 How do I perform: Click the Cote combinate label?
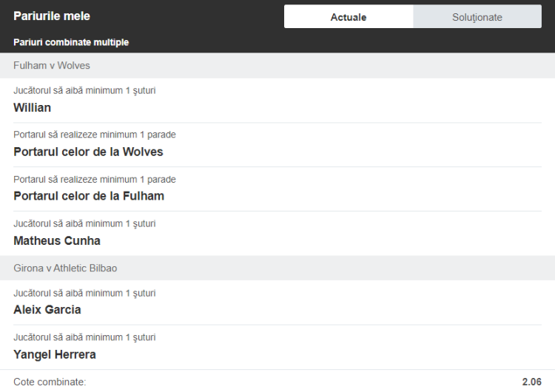click(x=50, y=382)
